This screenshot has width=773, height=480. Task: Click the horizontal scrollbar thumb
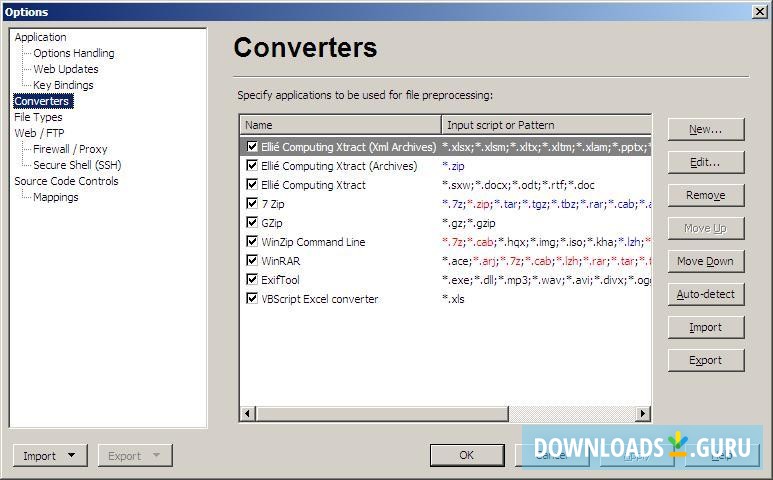pos(382,413)
